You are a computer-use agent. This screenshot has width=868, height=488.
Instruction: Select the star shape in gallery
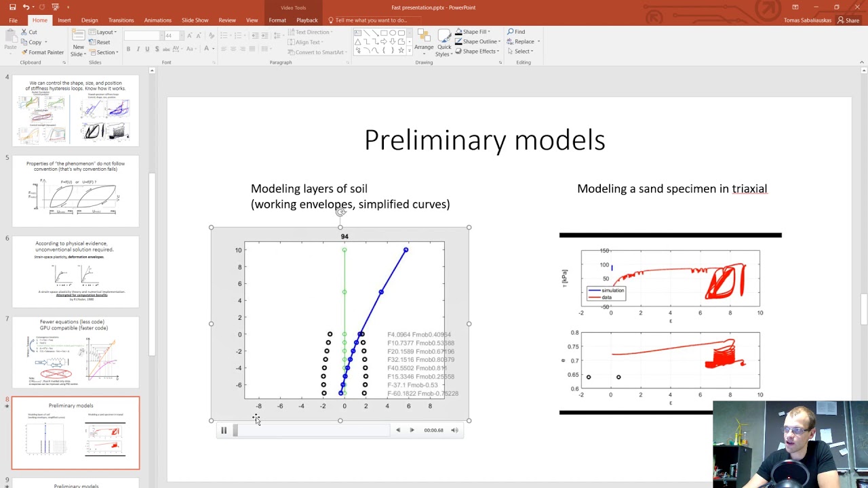click(x=401, y=50)
